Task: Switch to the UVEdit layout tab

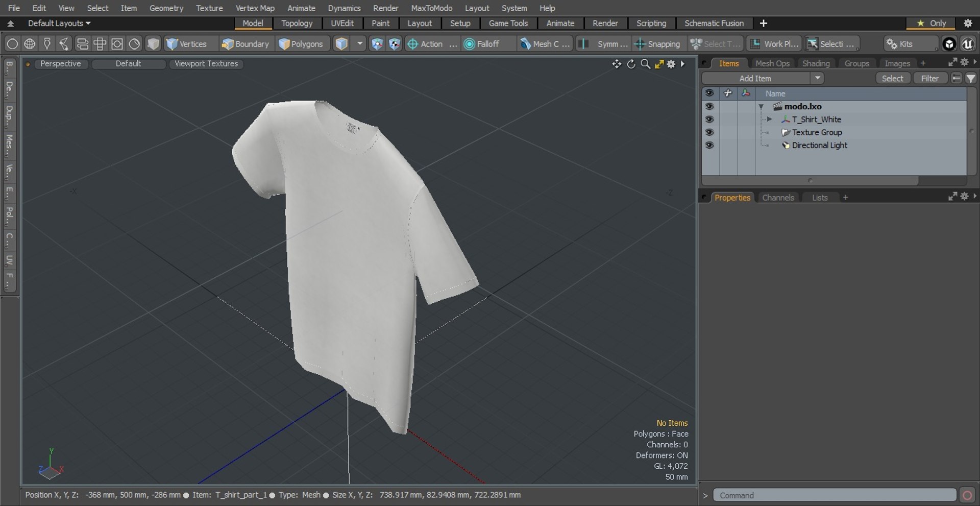Action: point(342,23)
